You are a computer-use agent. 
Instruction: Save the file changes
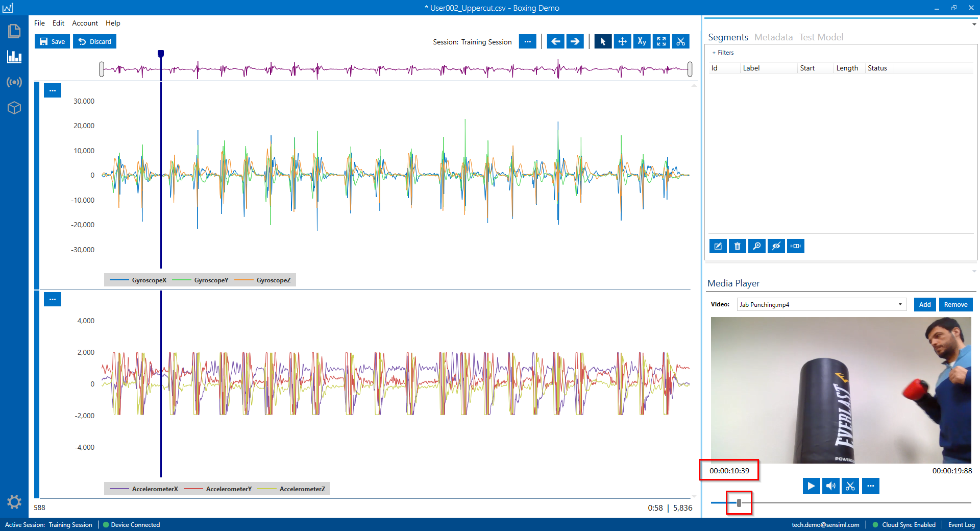[52, 41]
